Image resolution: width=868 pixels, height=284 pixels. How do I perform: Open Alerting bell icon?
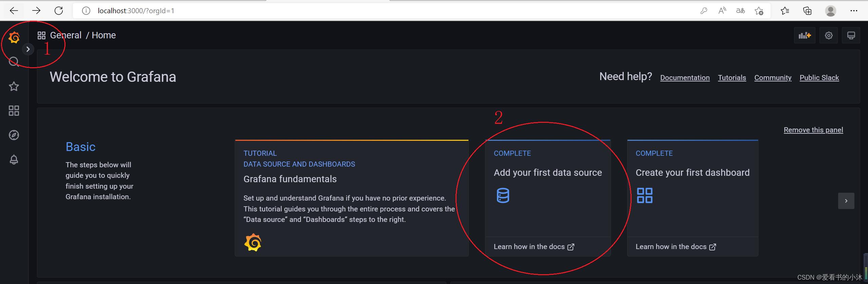pos(14,159)
